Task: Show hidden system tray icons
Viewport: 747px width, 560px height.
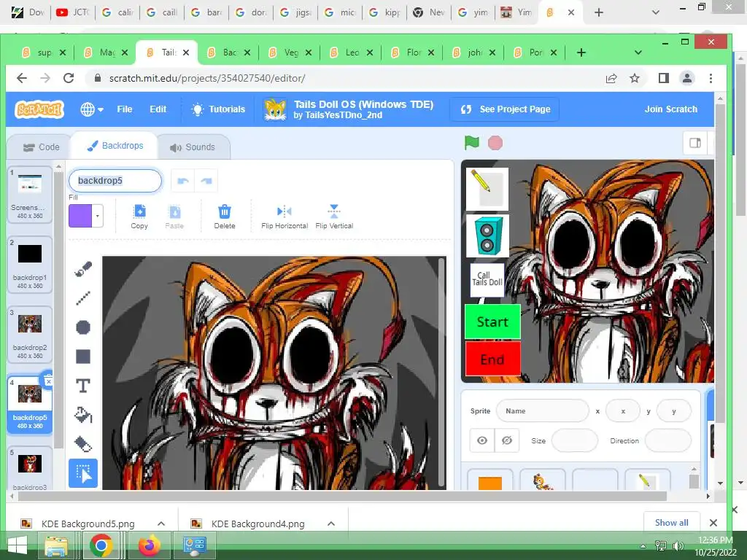Action: 643,546
